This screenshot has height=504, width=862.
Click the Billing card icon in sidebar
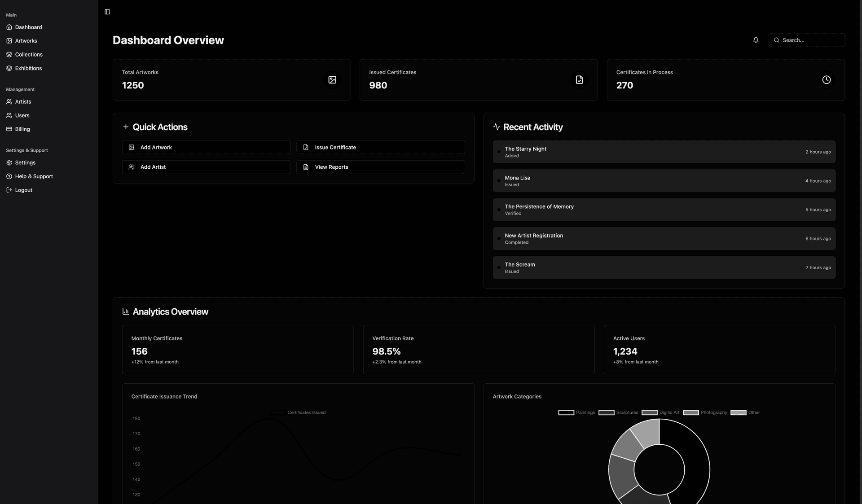click(9, 129)
